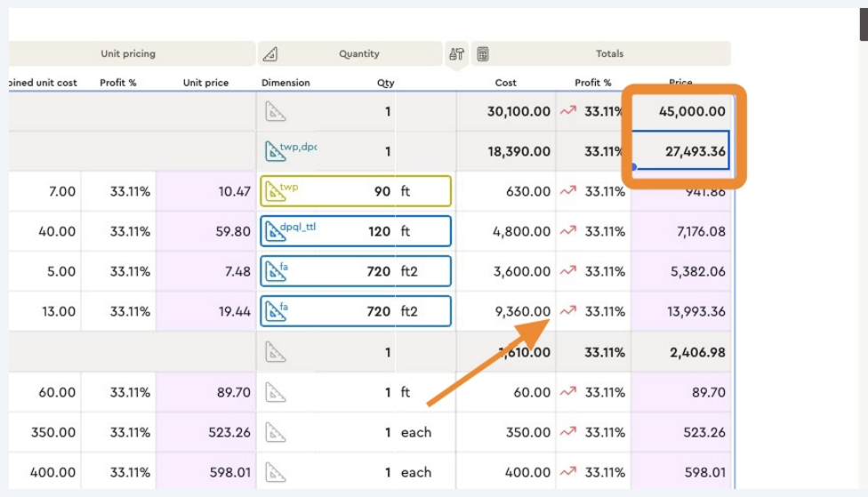Click gray dimension icon in the 30,100.00 row
Image resolution: width=868 pixels, height=497 pixels.
point(276,112)
